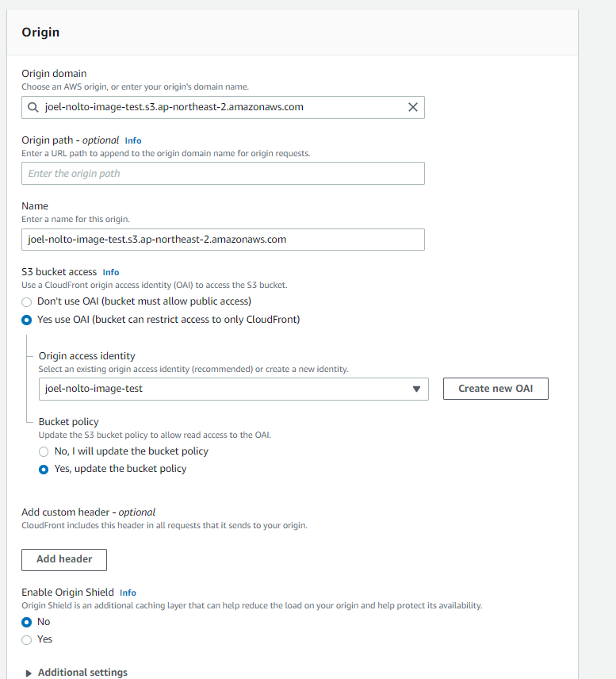Focus the Origin path input field
616x679 pixels.
click(x=223, y=173)
